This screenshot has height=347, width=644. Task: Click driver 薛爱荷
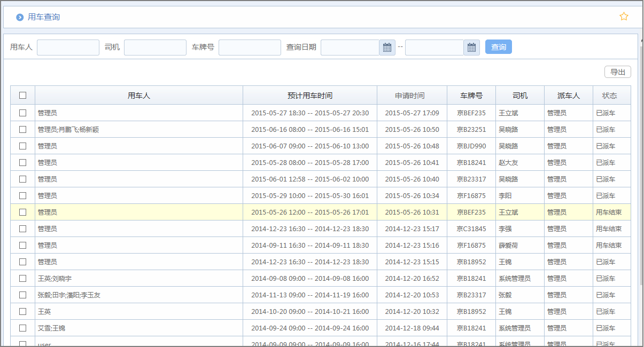pos(508,245)
